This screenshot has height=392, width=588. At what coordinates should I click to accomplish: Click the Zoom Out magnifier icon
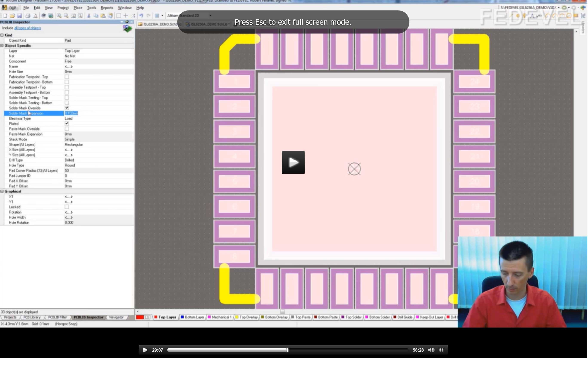tap(66, 16)
